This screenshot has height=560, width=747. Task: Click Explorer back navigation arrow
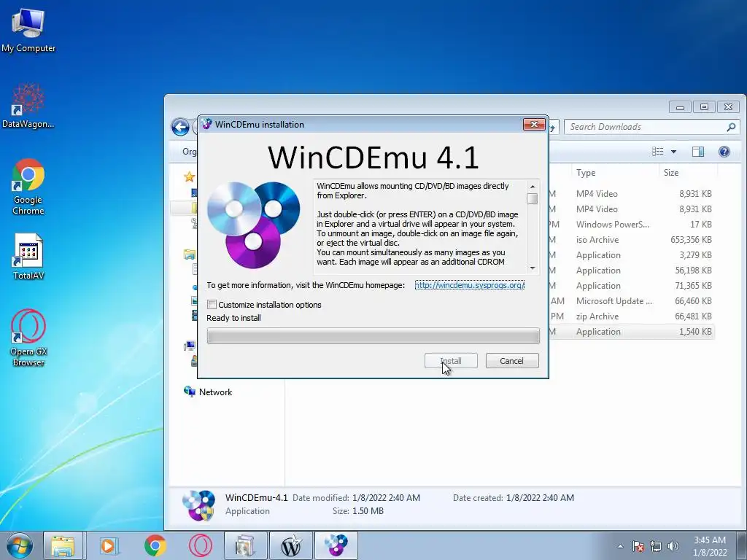pos(181,127)
